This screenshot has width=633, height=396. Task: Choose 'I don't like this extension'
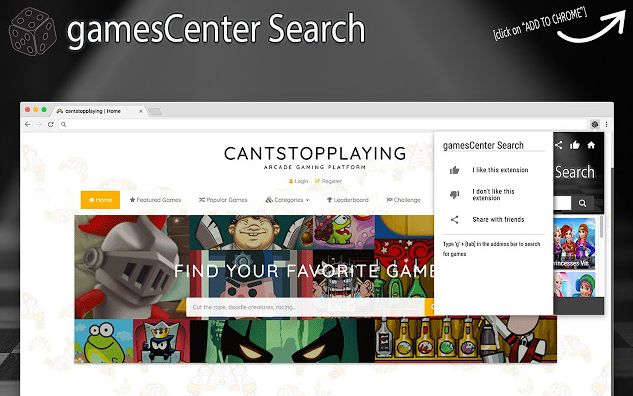(493, 195)
